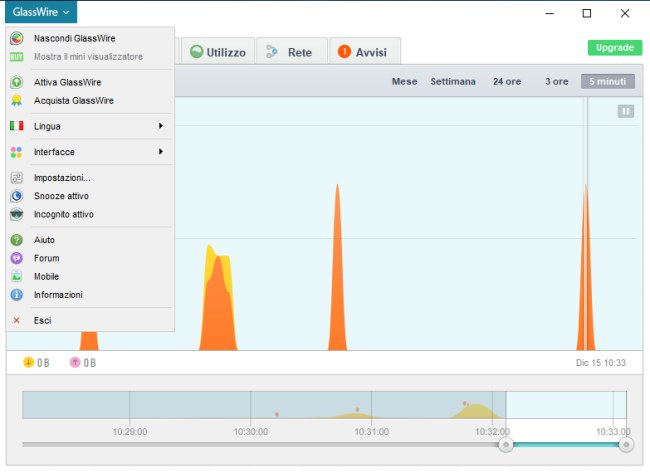Click the colored dots Interfacce icon

17,152
